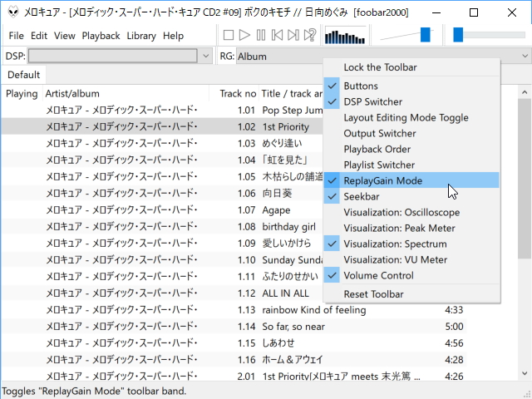
Task: Toggle Volume Control toolbar band
Action: click(x=411, y=275)
